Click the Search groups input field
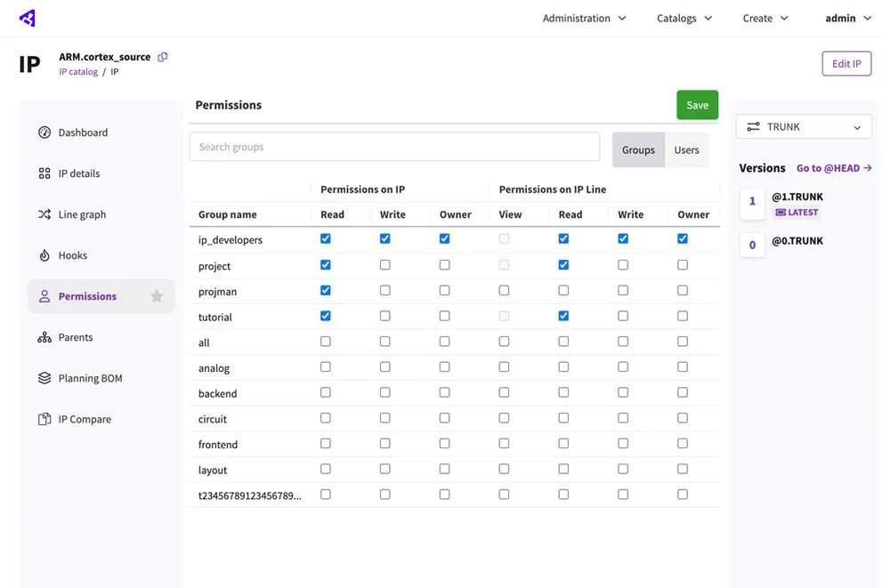890x588 pixels. pyautogui.click(x=394, y=146)
